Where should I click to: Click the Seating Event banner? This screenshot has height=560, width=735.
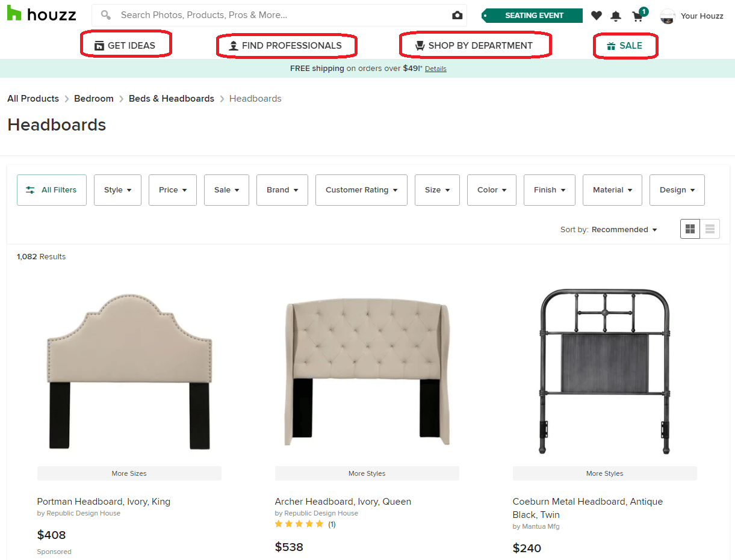[532, 16]
